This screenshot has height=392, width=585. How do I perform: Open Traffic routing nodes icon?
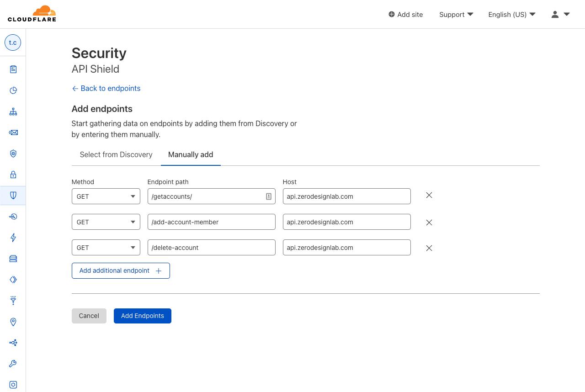pyautogui.click(x=13, y=343)
